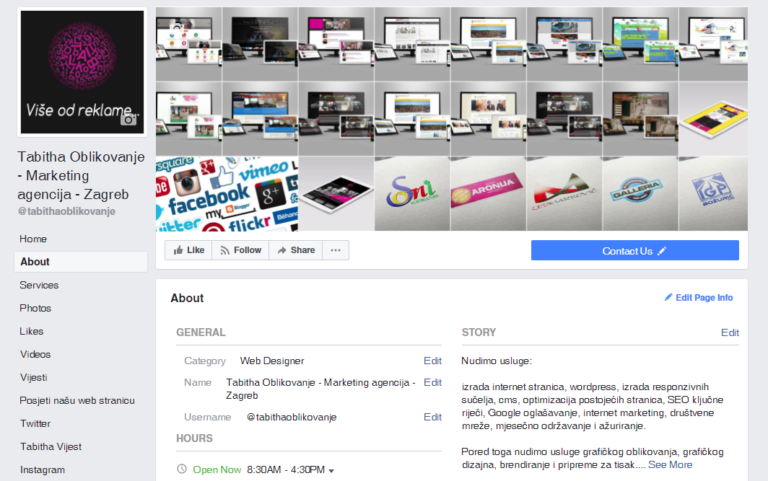Click the camera icon on profile picture

[129, 119]
